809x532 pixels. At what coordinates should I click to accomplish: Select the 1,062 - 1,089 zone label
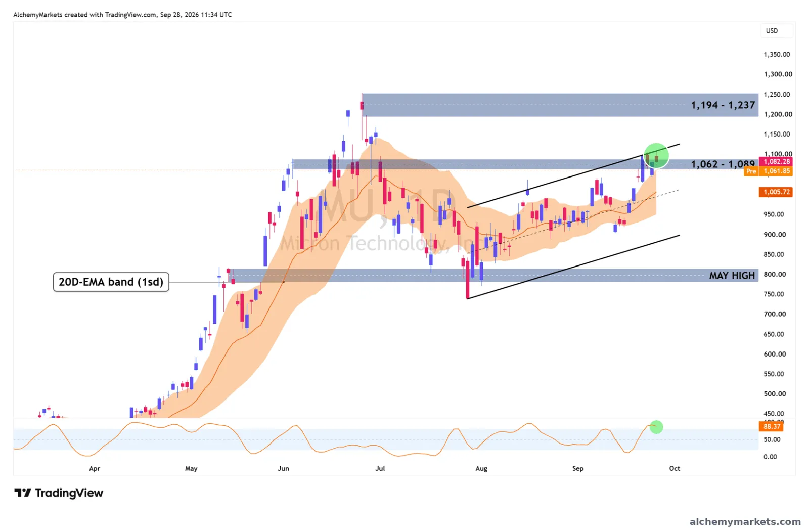point(723,164)
